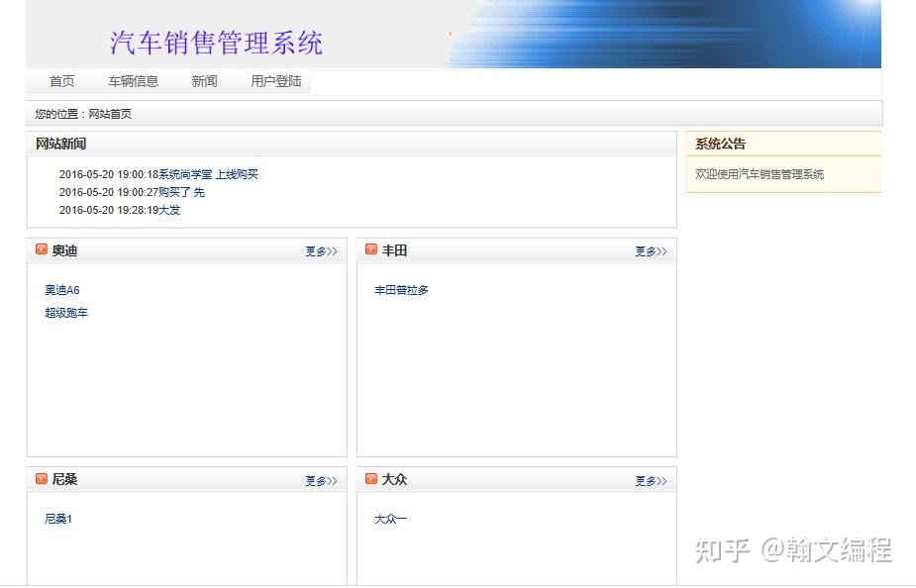Open the 奥迪A6 car link
Screen dimensions: 916x588
61,290
